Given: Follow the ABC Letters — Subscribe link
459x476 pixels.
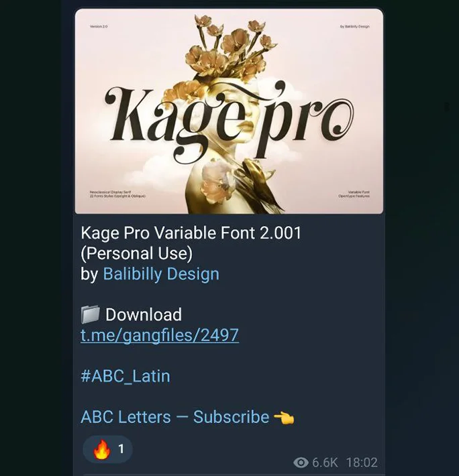Looking at the screenshot, I should click(x=175, y=417).
